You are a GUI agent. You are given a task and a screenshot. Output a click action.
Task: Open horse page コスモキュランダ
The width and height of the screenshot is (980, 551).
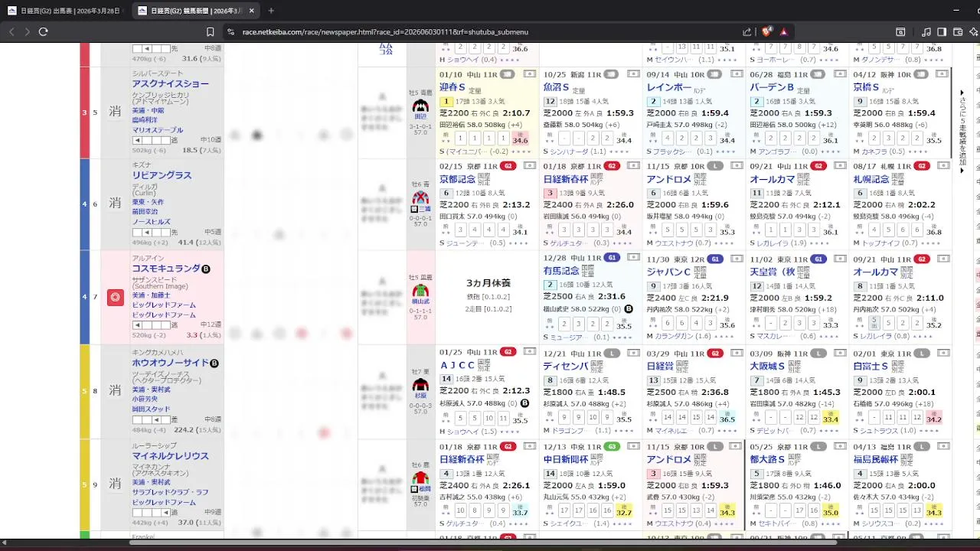pos(166,269)
